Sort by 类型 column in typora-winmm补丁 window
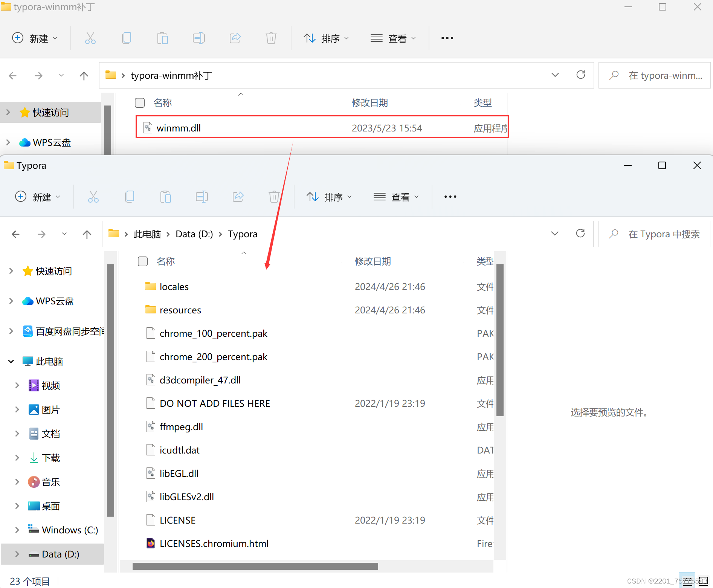 pyautogui.click(x=483, y=102)
